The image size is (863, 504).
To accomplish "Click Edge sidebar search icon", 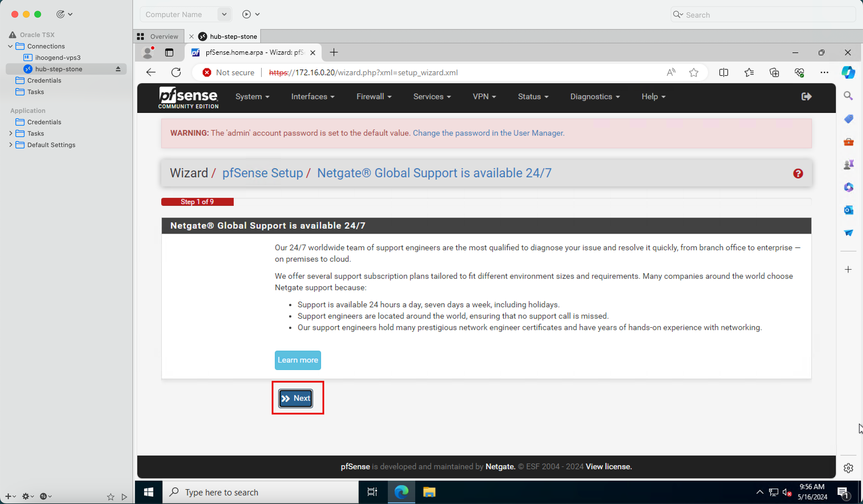I will tap(848, 96).
